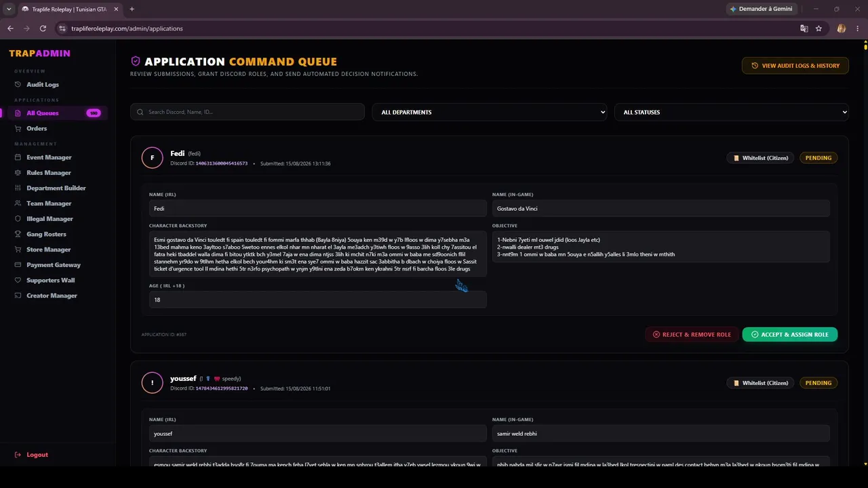Screen dimensions: 868x488
Task: View site information icon in address bar
Action: [62, 28]
